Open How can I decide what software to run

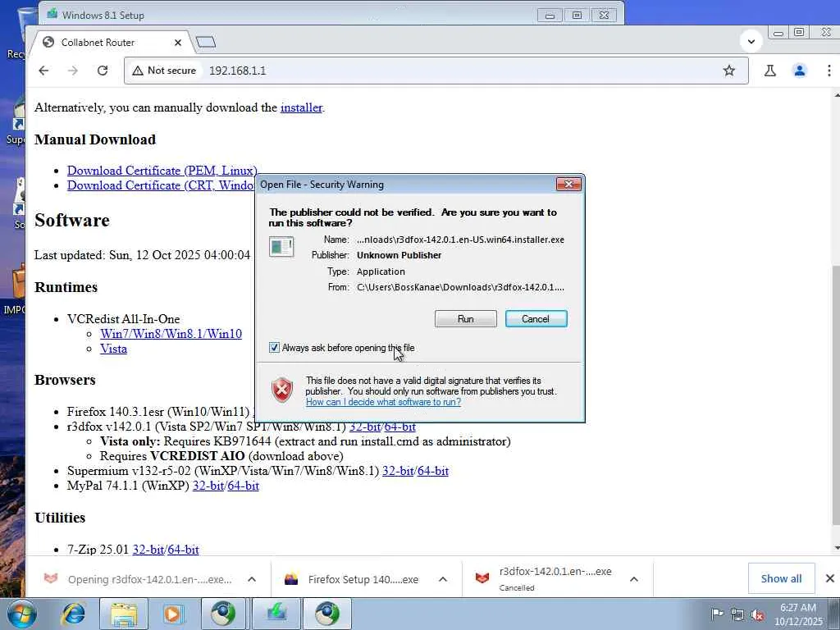click(384, 402)
